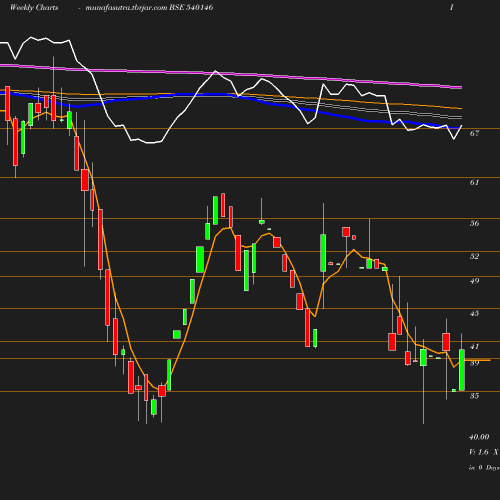Viewport: 500px width, 500px height.
Task: Click the 'Weekly Charts' title text
Action: [x=34, y=7]
